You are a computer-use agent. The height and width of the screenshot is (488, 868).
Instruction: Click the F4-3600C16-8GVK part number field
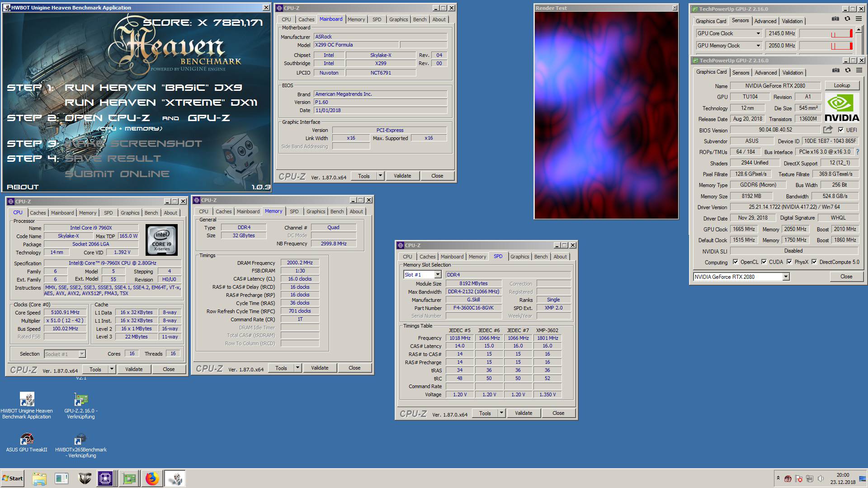point(473,308)
